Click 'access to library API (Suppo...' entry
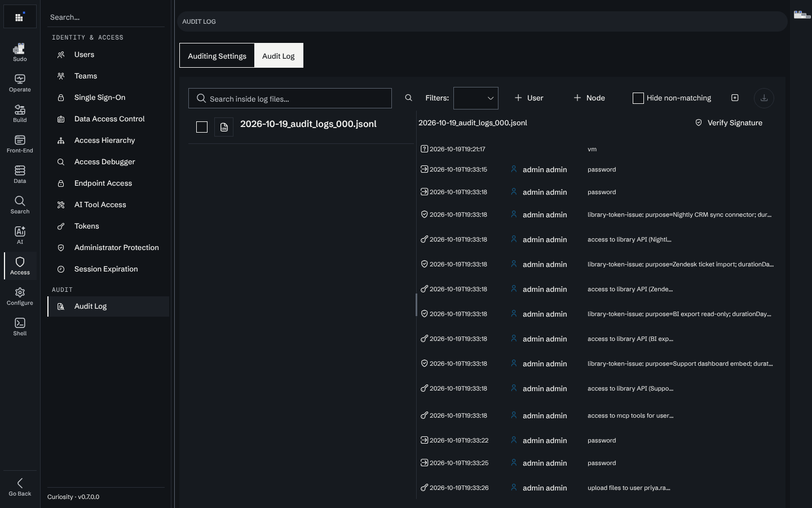The height and width of the screenshot is (508, 812). [630, 388]
